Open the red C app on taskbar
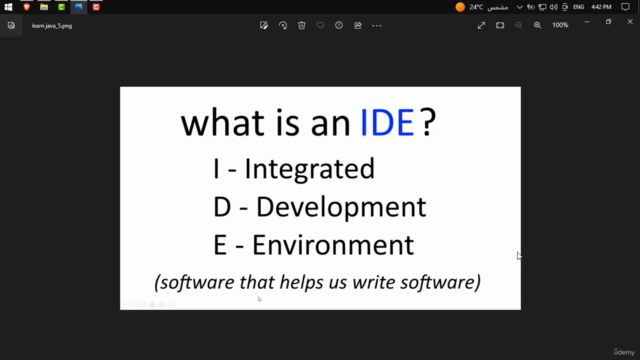640x360 pixels. pyautogui.click(x=96, y=7)
